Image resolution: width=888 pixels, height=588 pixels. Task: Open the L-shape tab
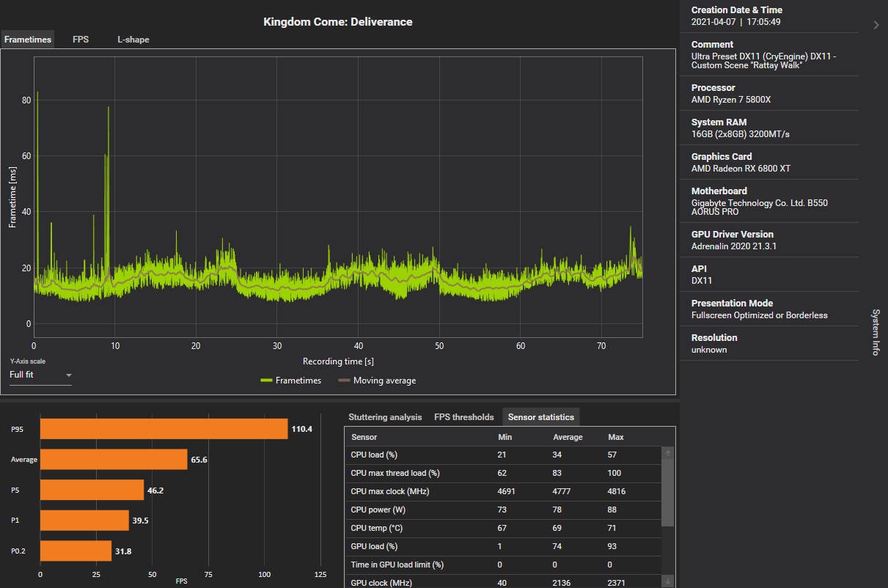[x=133, y=40]
